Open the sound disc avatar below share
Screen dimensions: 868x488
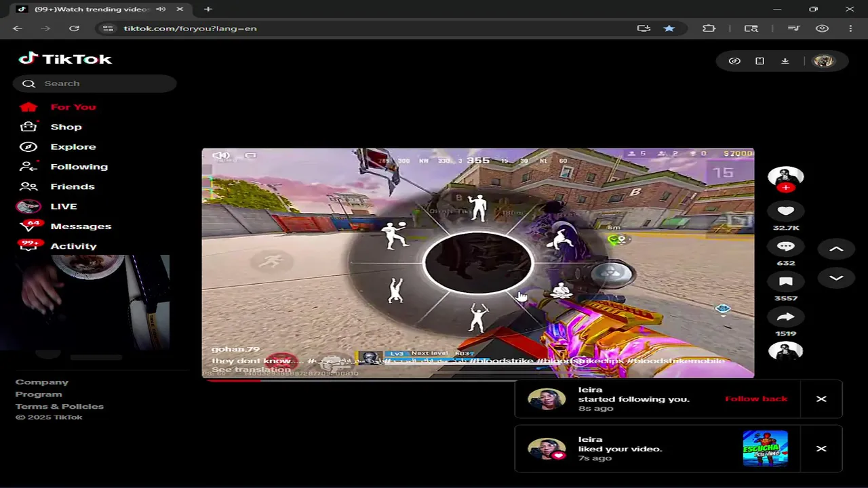pos(785,351)
